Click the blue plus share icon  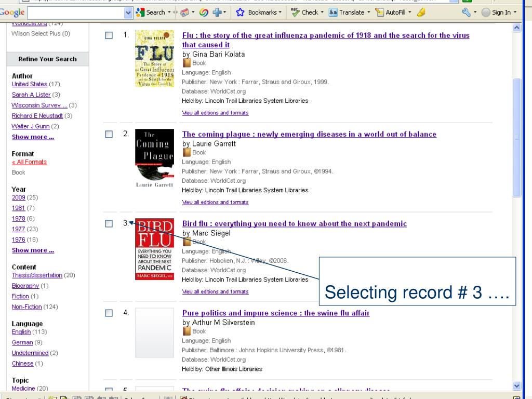217,12
